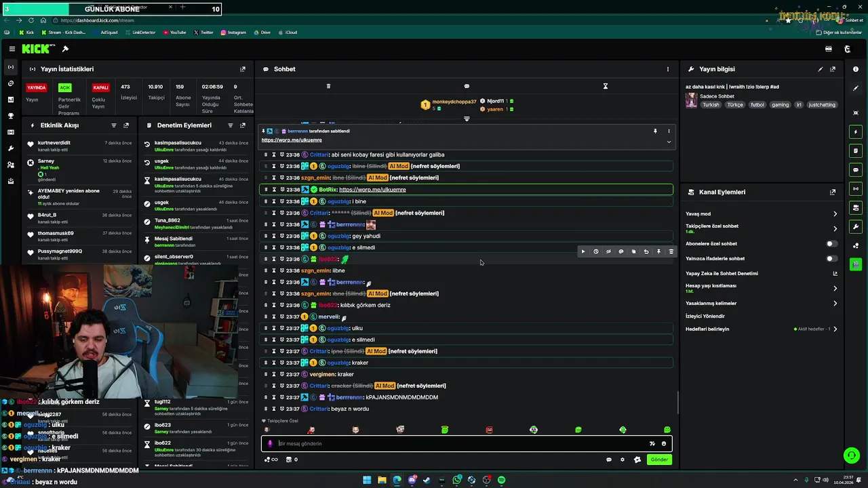Filter the Denetim Eylemleri list
Viewport: 868px width, 488px height.
coord(231,125)
